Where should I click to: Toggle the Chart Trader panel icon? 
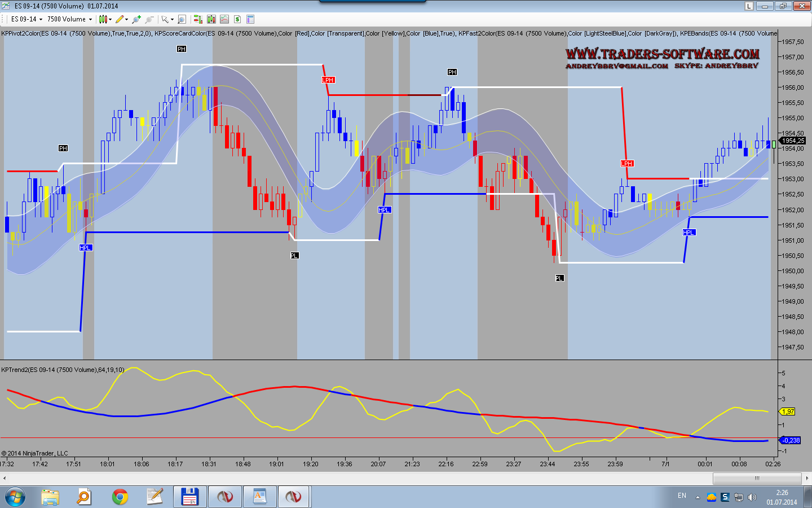click(198, 19)
